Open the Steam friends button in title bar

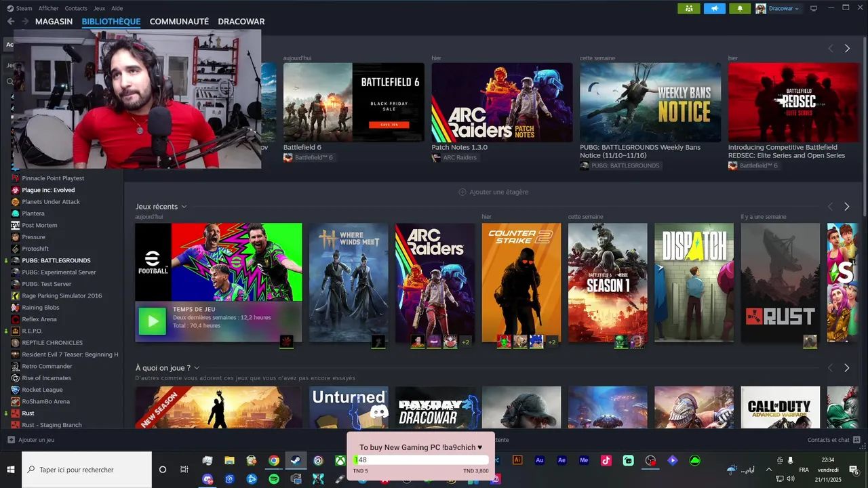click(x=688, y=8)
